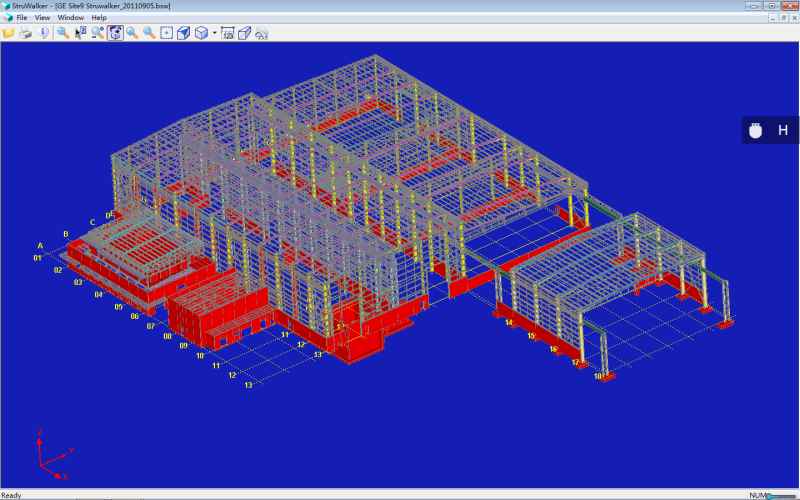Click the walkthrough glasses icon

261,32
